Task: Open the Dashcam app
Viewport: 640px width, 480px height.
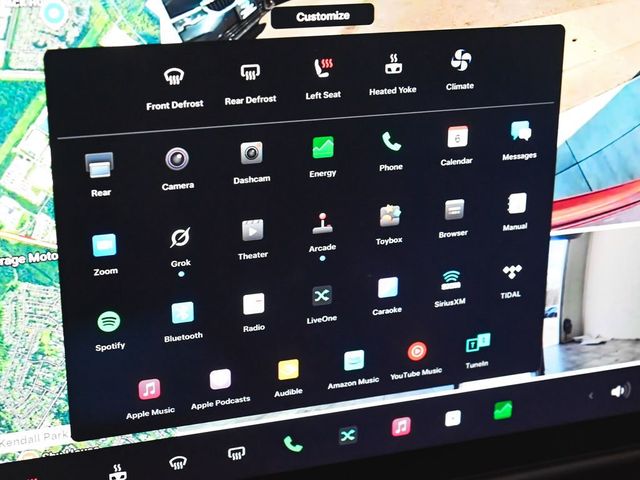Action: point(251,153)
